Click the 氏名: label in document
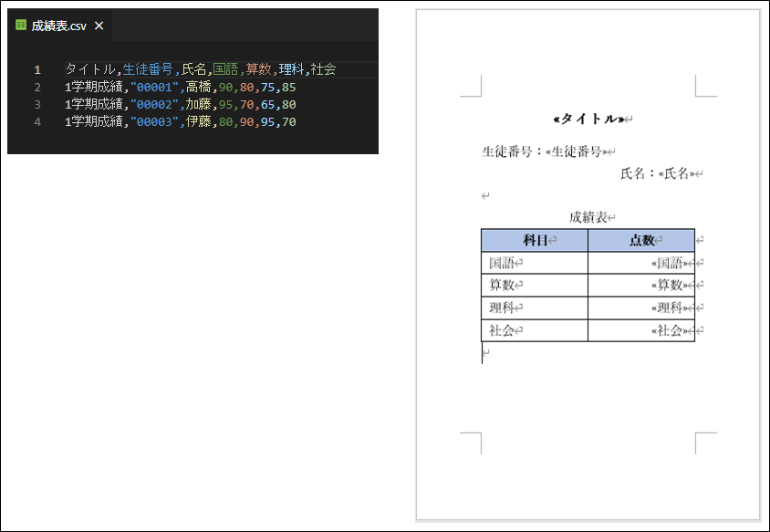770x532 pixels. pos(639,172)
